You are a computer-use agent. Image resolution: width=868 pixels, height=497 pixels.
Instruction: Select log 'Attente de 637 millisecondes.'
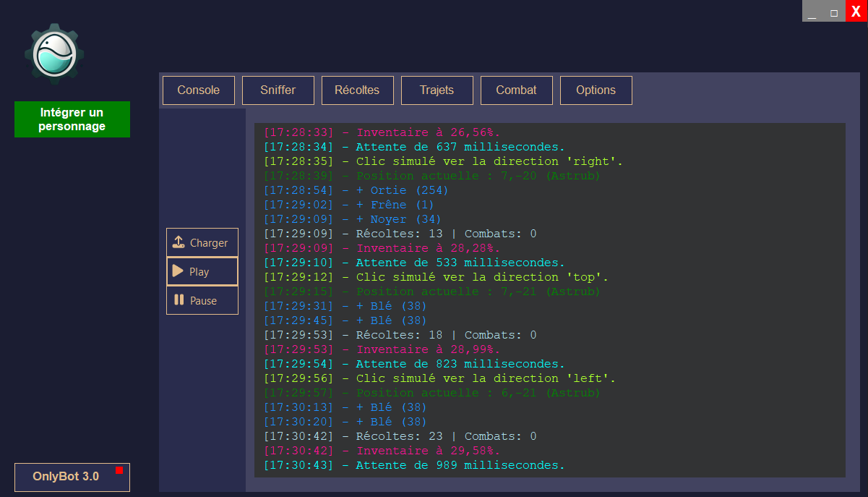(414, 147)
